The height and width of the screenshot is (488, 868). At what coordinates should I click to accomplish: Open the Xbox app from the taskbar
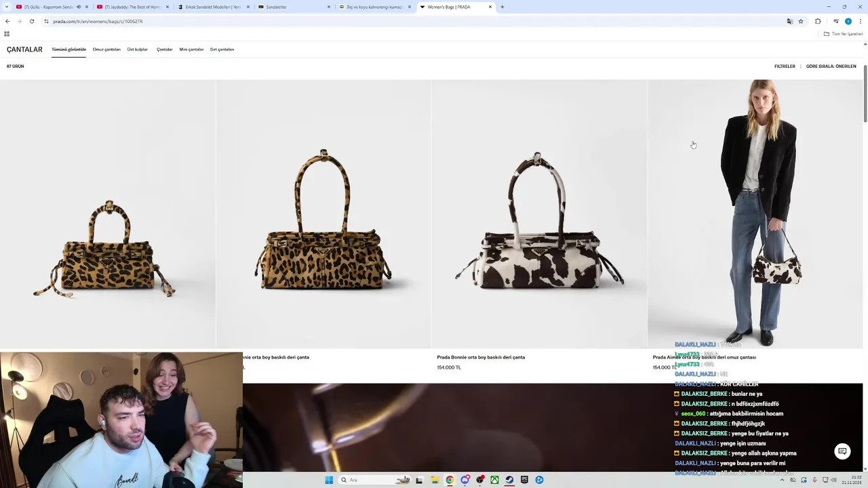494,480
